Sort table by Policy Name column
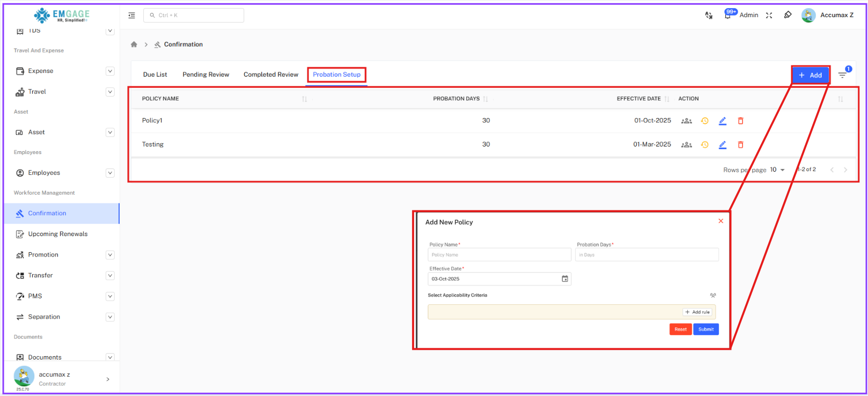The height and width of the screenshot is (396, 868). click(304, 99)
